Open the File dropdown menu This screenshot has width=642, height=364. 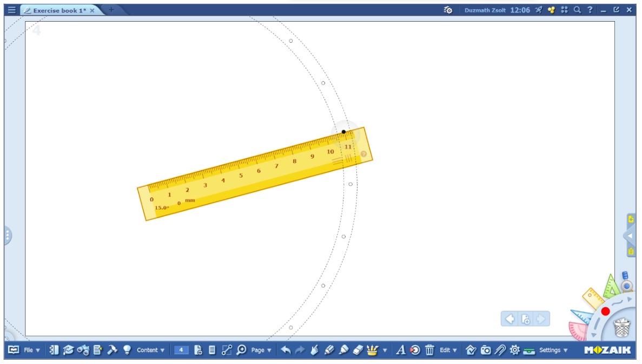point(31,350)
